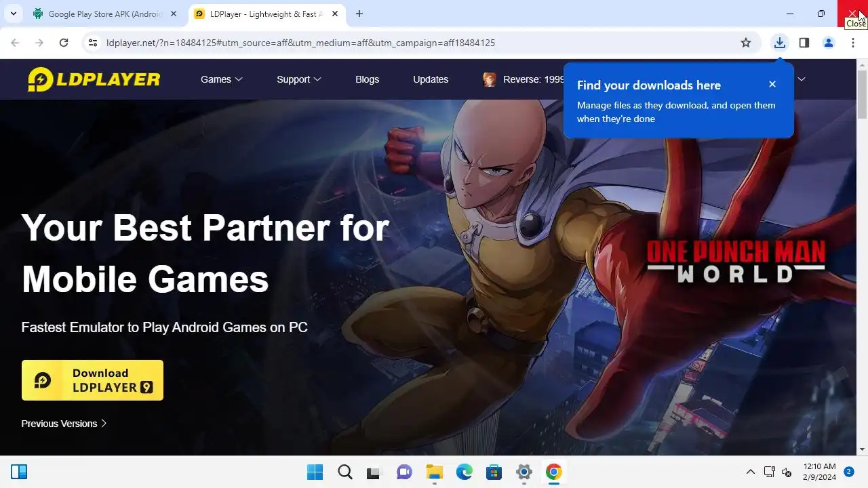868x488 pixels.
Task: Open the notification badge showing 2
Action: pos(848,471)
